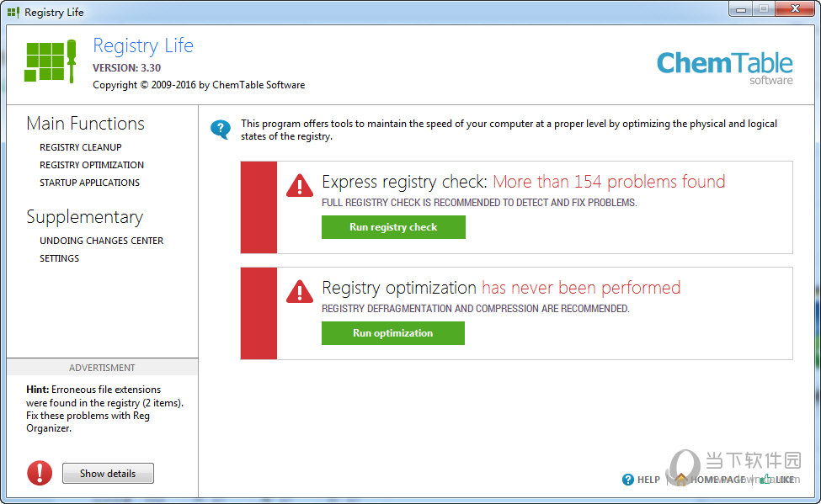
Task: Open Startup Applications section
Action: (x=89, y=183)
